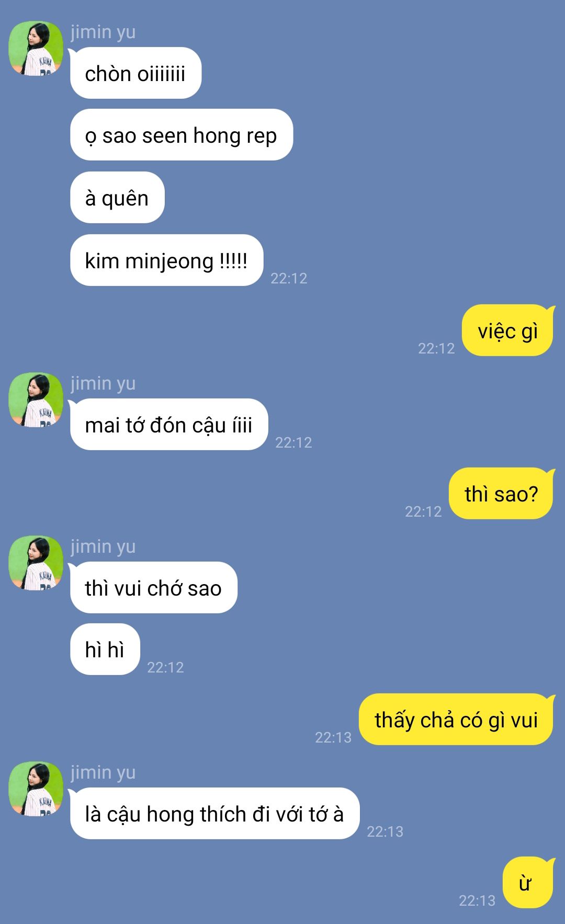
Task: Tap the avatar beside 'là cậu hong thích đi với tớ à'
Action: (x=36, y=789)
